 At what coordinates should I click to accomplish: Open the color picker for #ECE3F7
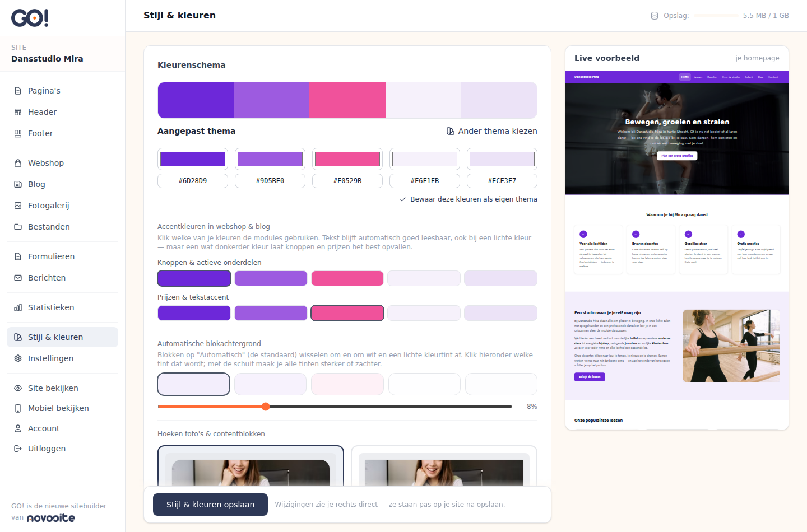point(502,159)
